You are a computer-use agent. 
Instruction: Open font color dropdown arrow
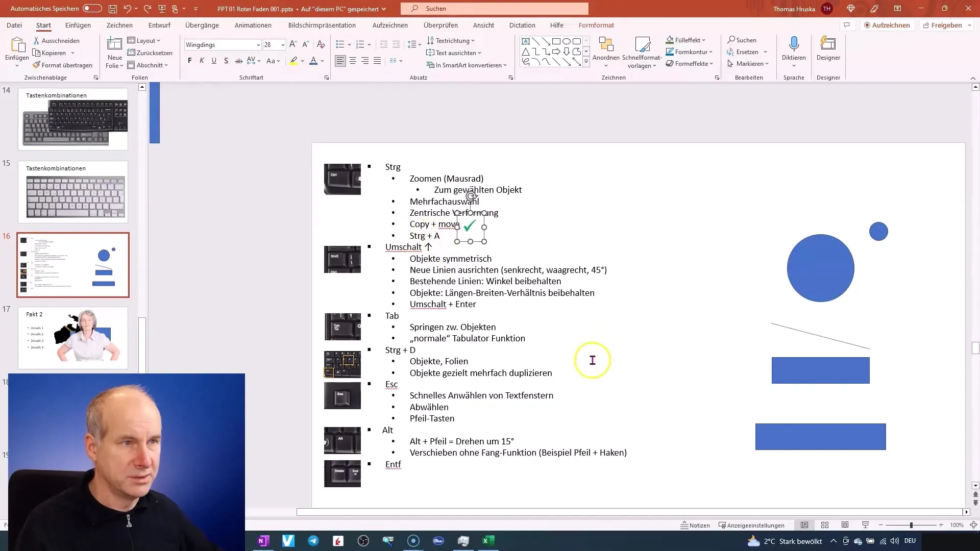pos(323,61)
